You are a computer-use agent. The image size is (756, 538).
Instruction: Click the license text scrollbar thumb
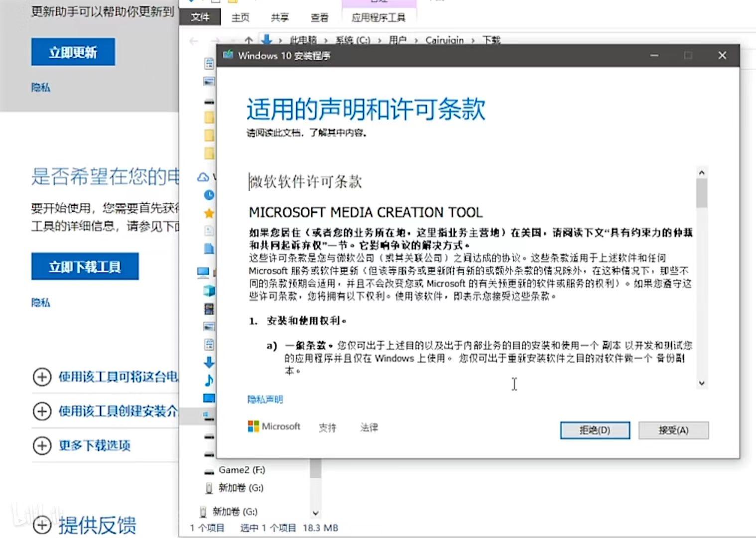[702, 193]
